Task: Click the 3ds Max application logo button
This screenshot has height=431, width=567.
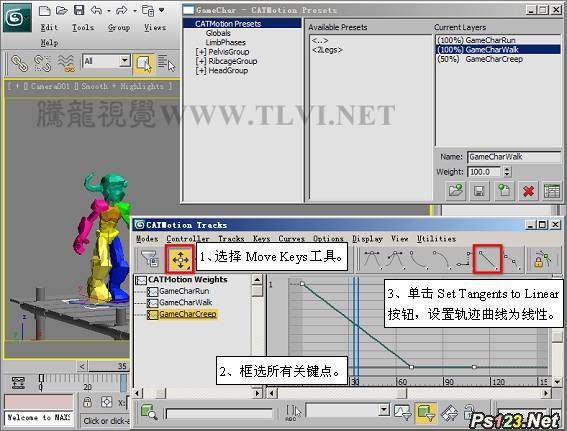Action: (17, 17)
